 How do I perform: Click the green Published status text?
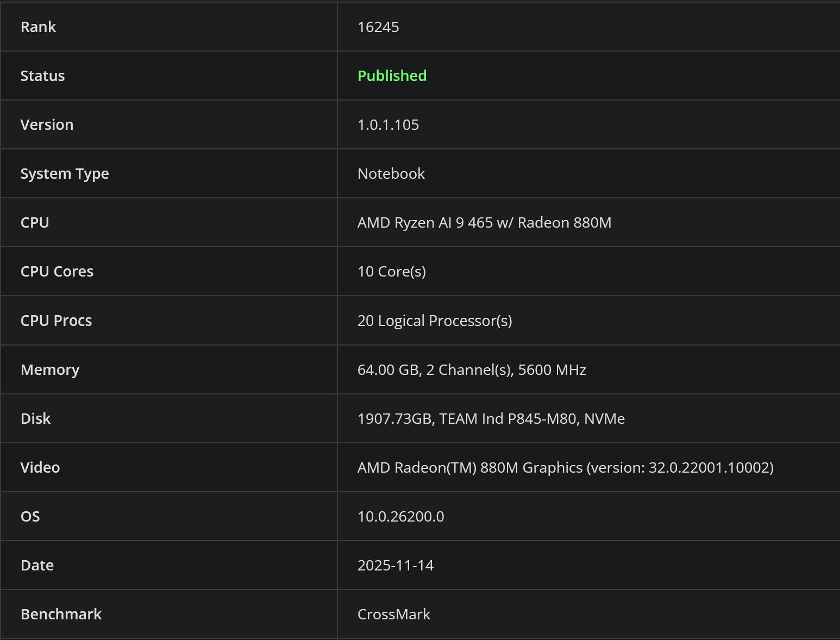click(392, 76)
